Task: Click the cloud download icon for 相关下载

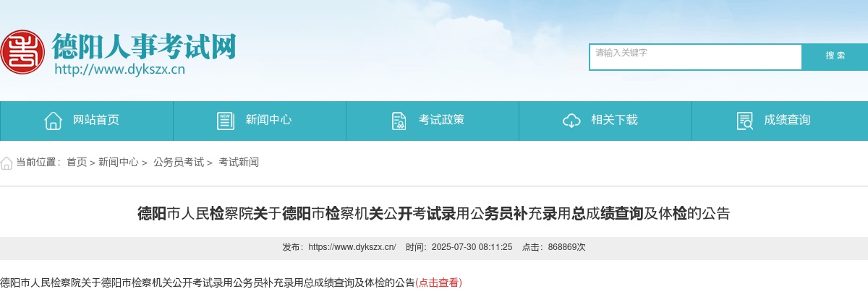Action: [x=571, y=121]
